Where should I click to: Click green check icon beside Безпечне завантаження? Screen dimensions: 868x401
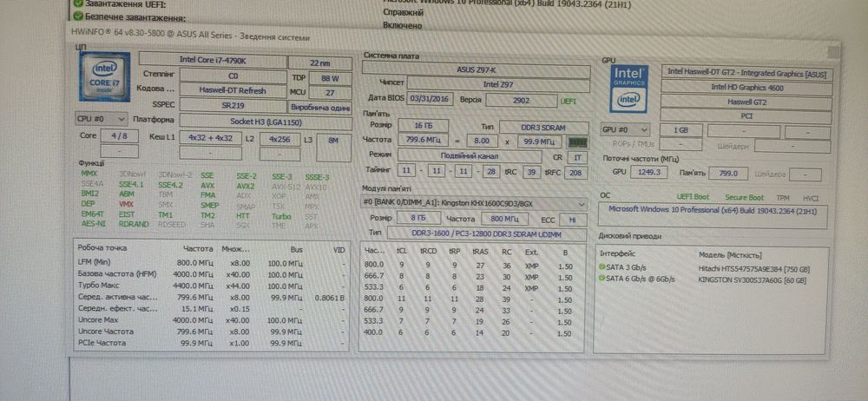tap(78, 16)
